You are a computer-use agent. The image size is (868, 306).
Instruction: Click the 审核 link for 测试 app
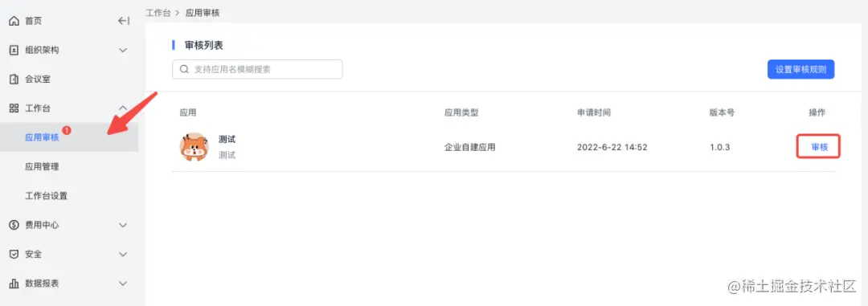pos(819,147)
